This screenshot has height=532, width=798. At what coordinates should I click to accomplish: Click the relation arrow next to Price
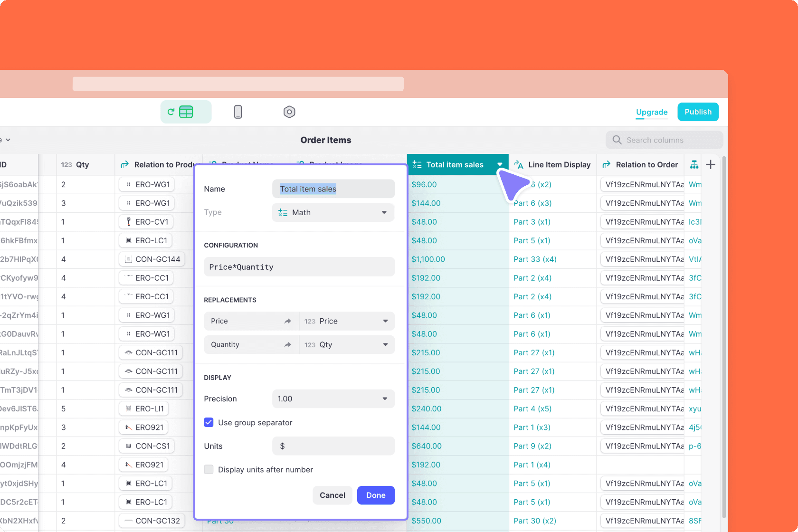(x=287, y=321)
